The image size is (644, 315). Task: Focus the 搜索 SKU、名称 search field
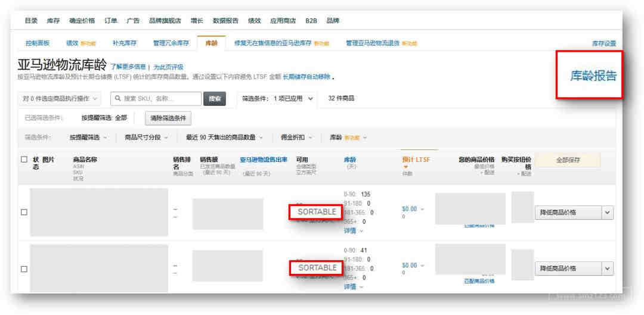pos(156,98)
